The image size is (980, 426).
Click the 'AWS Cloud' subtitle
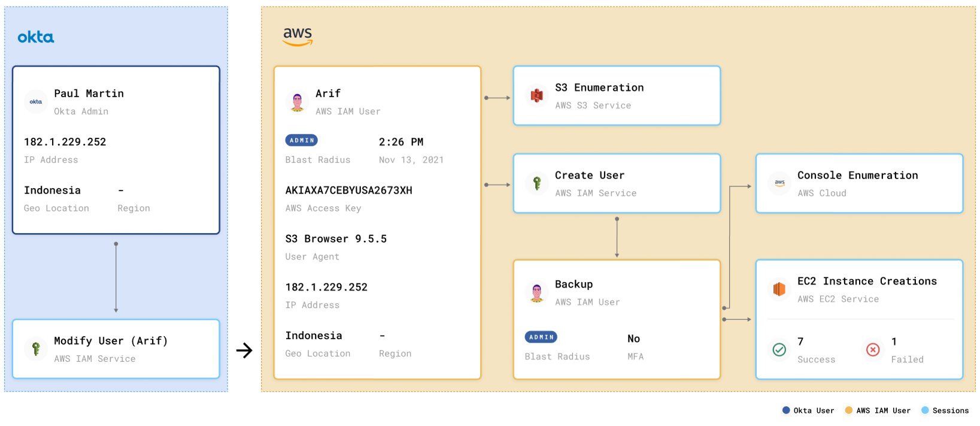(x=822, y=194)
